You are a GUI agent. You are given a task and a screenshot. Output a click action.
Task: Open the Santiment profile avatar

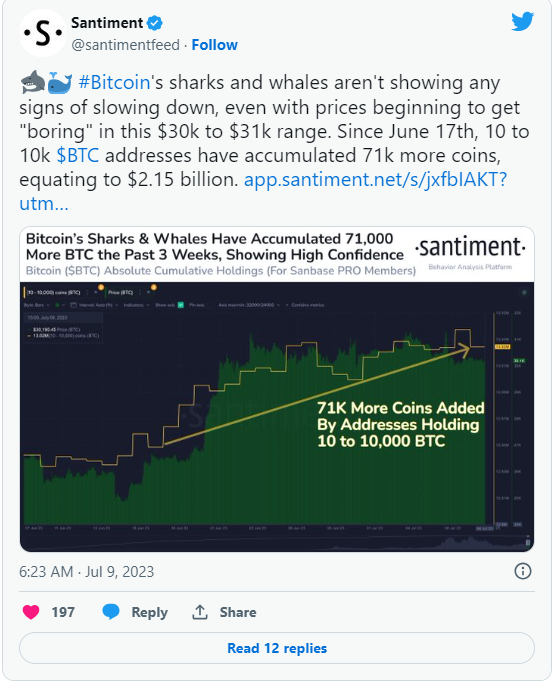(x=43, y=34)
